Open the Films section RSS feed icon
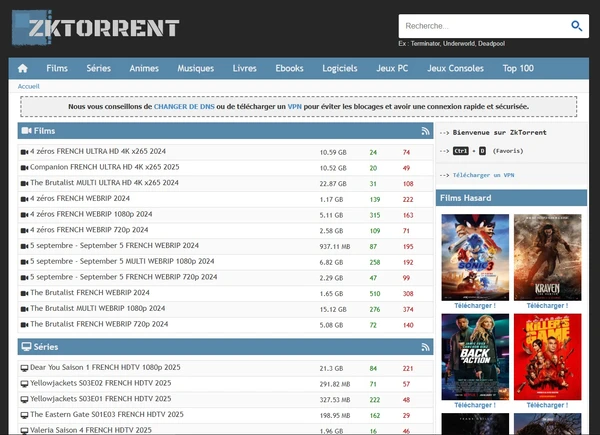The height and width of the screenshot is (435, 600). tap(425, 131)
